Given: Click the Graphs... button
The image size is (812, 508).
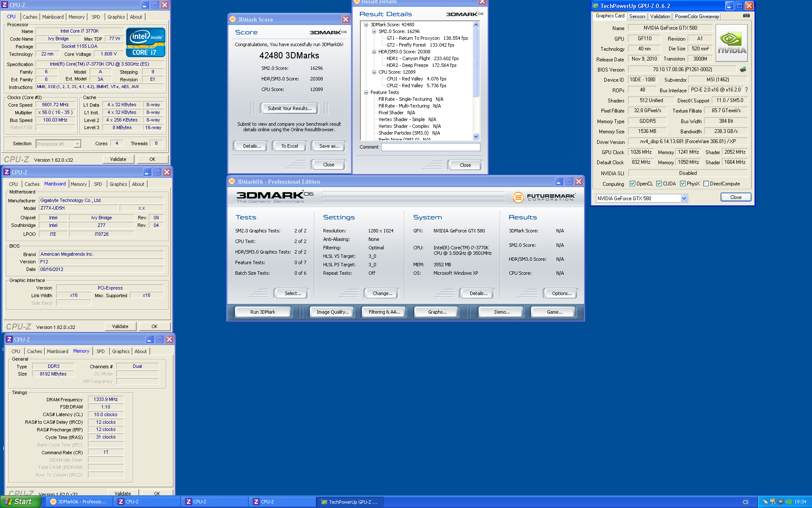Looking at the screenshot, I should [437, 312].
